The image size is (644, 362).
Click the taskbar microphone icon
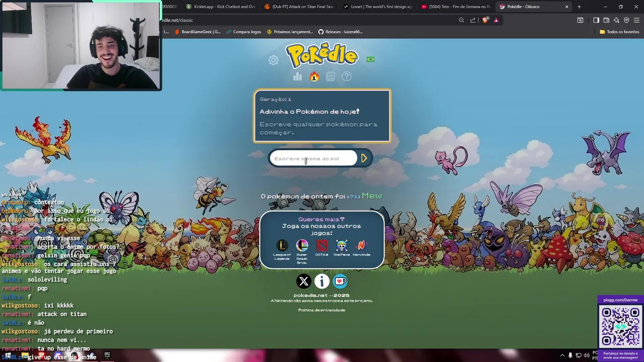pyautogui.click(x=571, y=355)
